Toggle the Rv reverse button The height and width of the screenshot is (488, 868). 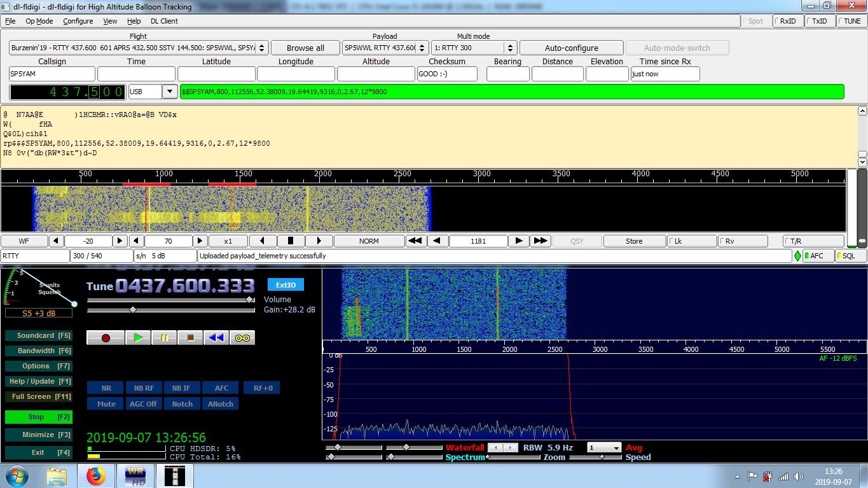pos(743,241)
